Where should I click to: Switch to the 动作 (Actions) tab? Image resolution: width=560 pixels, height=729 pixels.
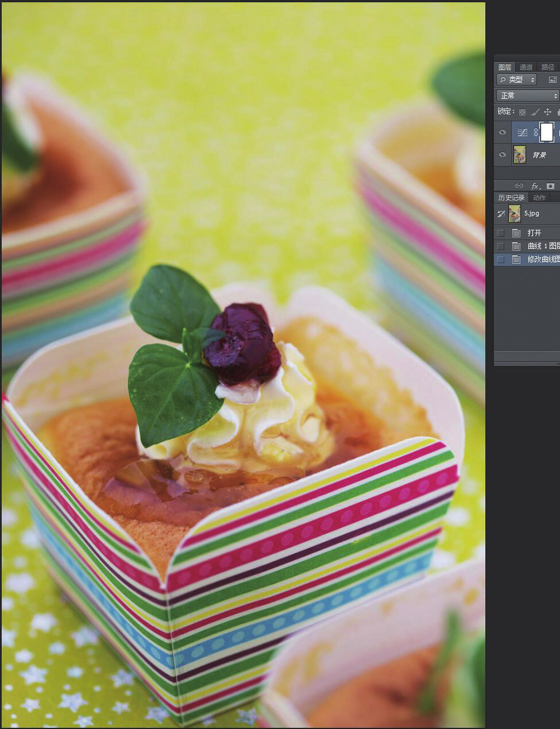click(539, 198)
